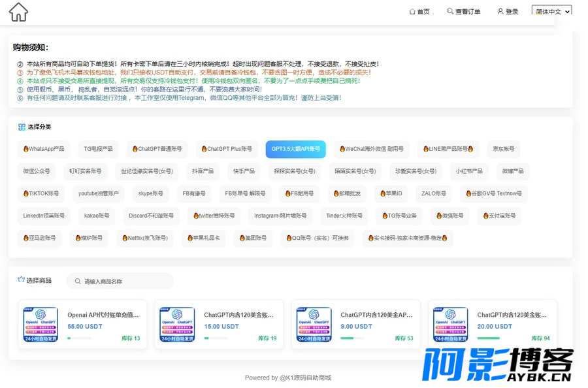Open the WeChat海外微信 耐用号 category
Viewport: 588px width, 388px height.
pyautogui.click(x=372, y=149)
